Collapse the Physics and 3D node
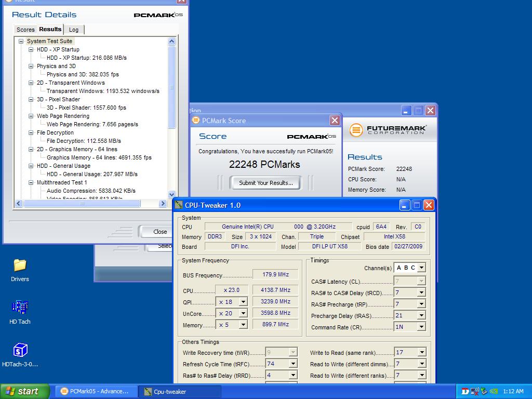Screen dimensions: 532x399 point(31,66)
